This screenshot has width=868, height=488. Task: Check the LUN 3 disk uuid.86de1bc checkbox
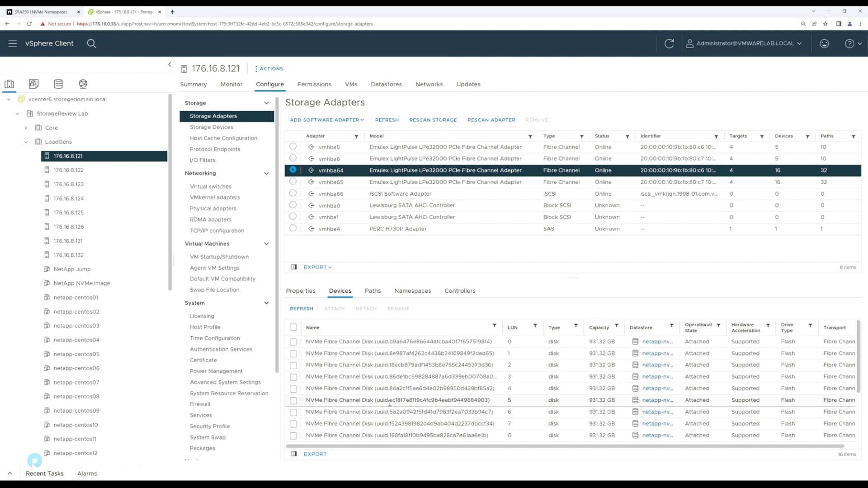click(293, 377)
